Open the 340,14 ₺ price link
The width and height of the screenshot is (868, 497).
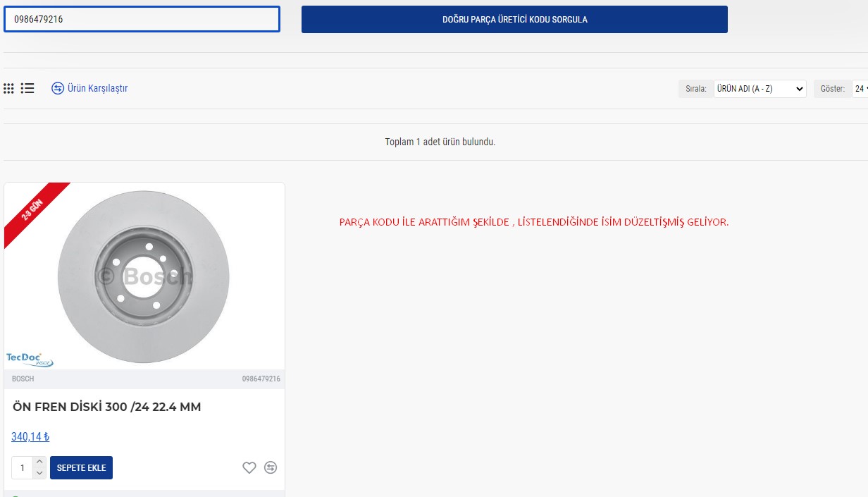30,436
